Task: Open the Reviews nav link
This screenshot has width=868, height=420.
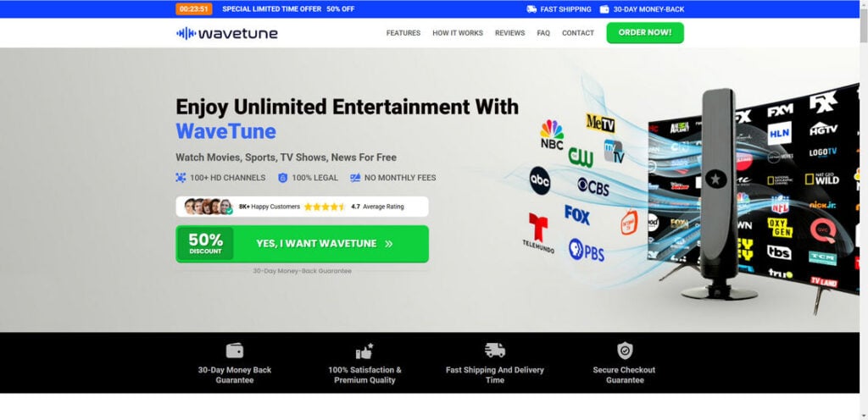Action: pos(509,33)
